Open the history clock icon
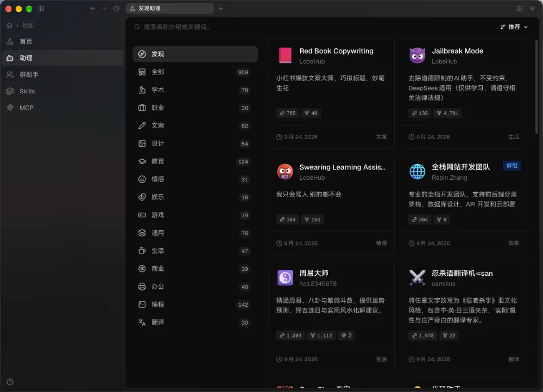Image resolution: width=543 pixels, height=392 pixels. tap(116, 8)
